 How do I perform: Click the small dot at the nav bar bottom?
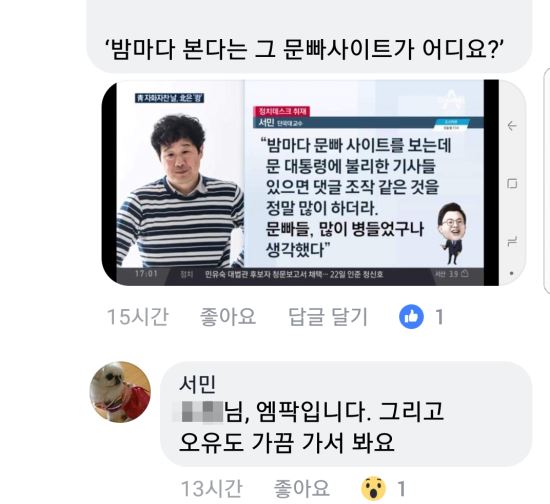tap(512, 273)
